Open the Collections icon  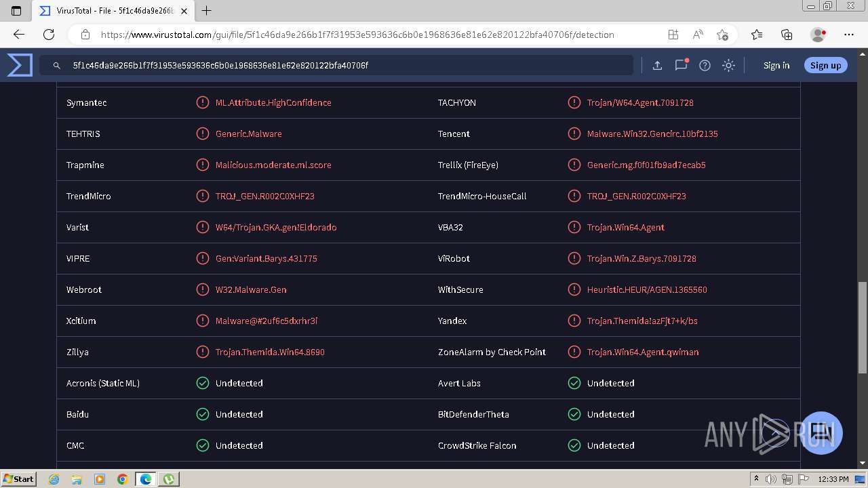[787, 35]
